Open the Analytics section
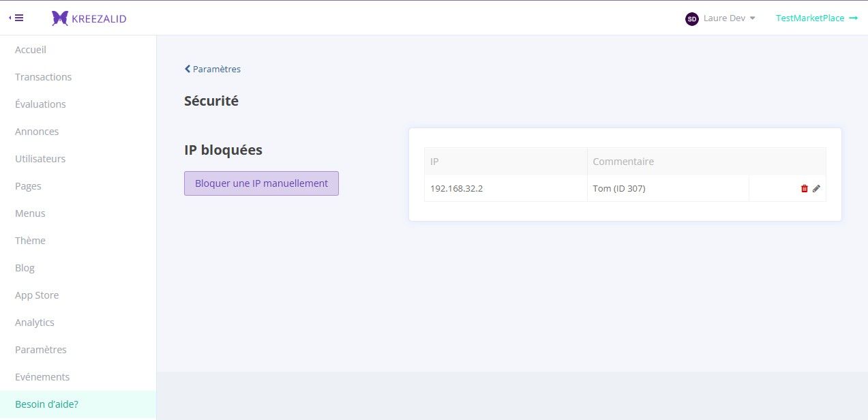Image resolution: width=868 pixels, height=420 pixels. point(35,322)
